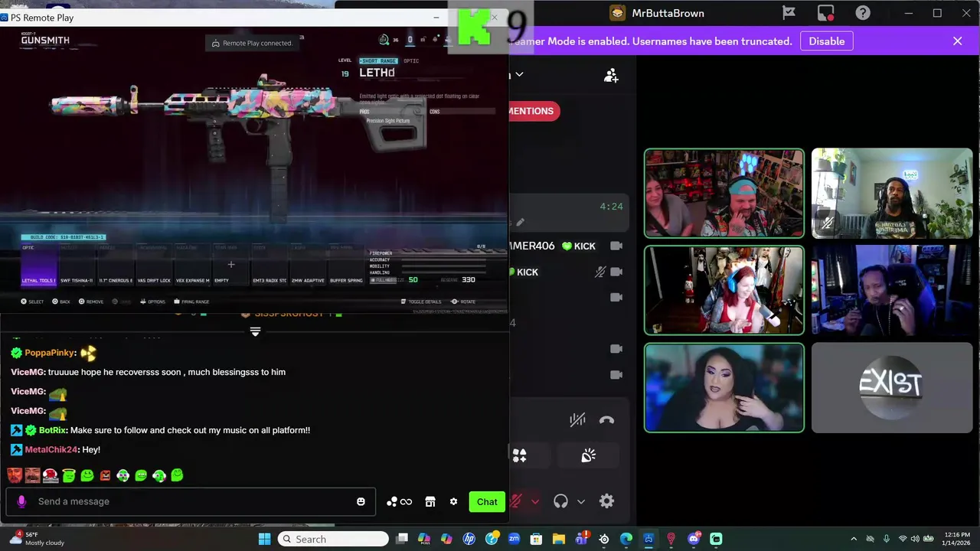Expand the Discord server name dropdown chevron
This screenshot has width=980, height=551.
(x=519, y=74)
